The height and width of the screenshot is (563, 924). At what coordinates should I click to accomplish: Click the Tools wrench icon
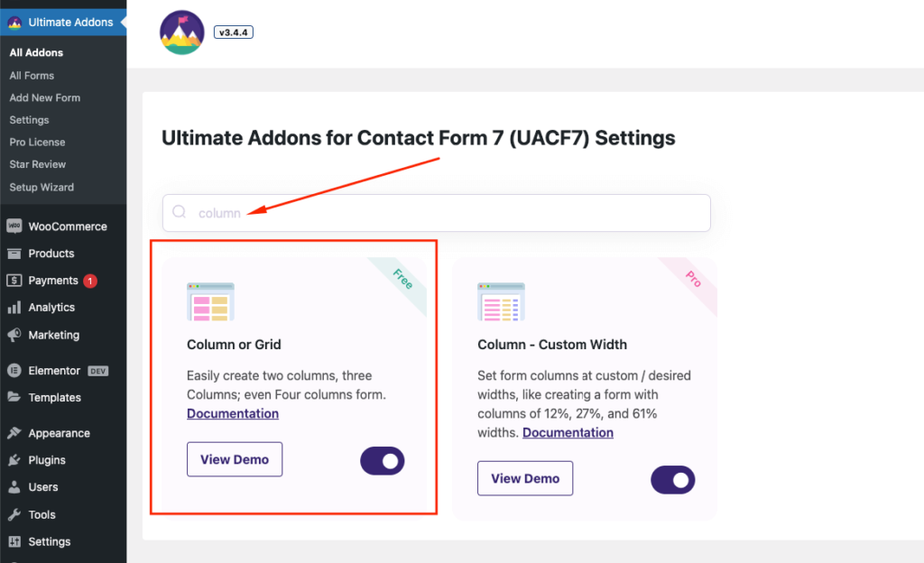14,514
